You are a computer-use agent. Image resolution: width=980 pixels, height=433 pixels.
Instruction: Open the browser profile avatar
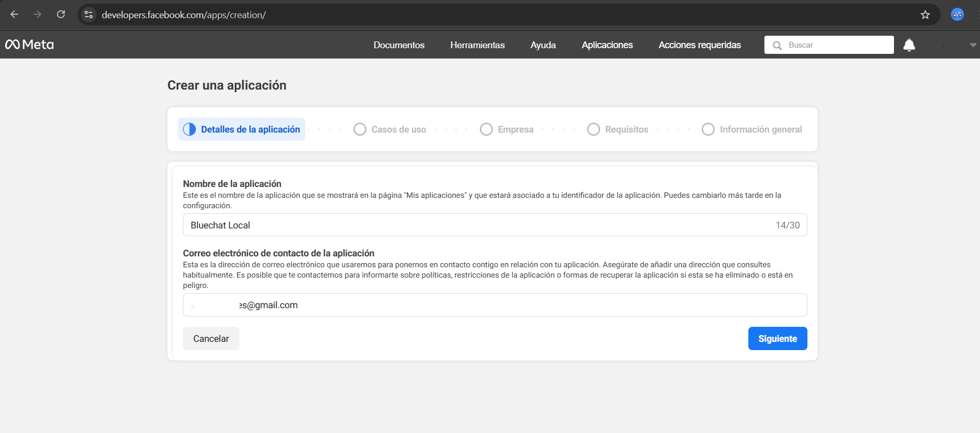pyautogui.click(x=957, y=15)
